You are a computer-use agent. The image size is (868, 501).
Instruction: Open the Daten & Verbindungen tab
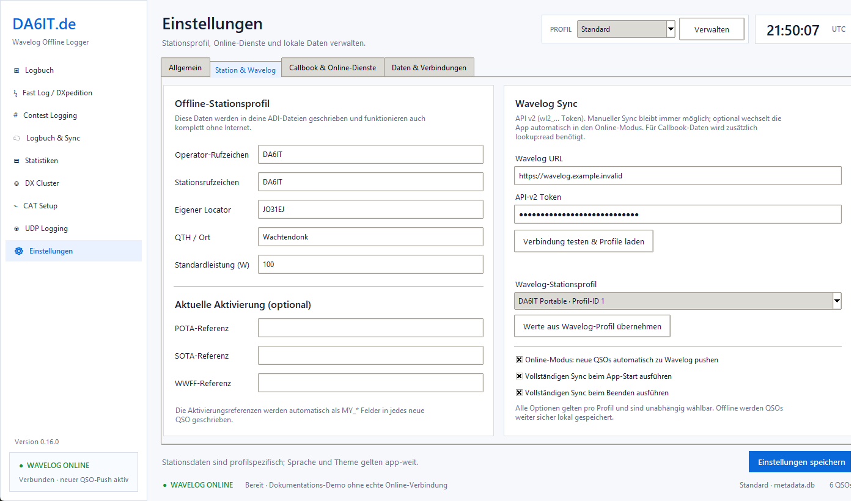pos(429,68)
